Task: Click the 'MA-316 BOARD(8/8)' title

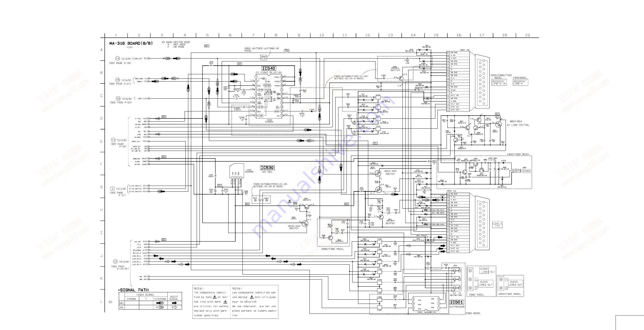Action: tap(131, 43)
